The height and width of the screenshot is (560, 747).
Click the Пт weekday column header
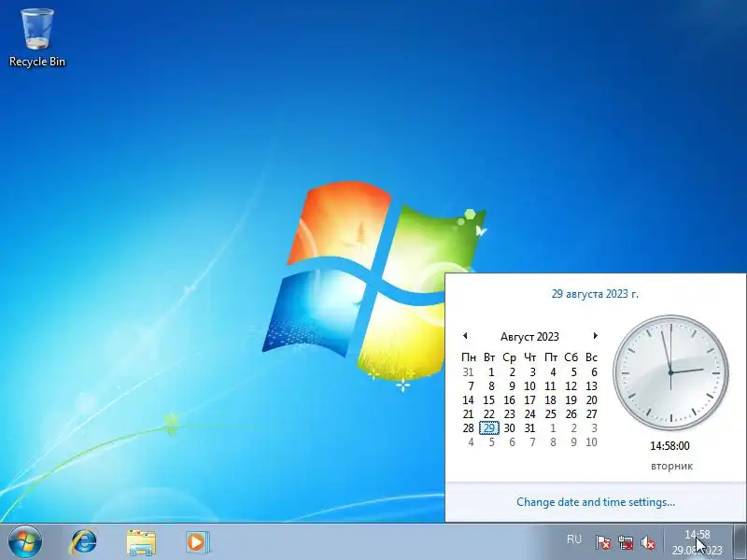[x=551, y=357]
